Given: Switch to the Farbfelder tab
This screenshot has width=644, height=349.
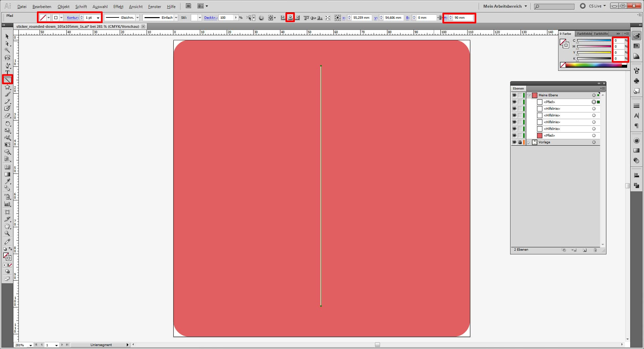Looking at the screenshot, I should [x=584, y=34].
